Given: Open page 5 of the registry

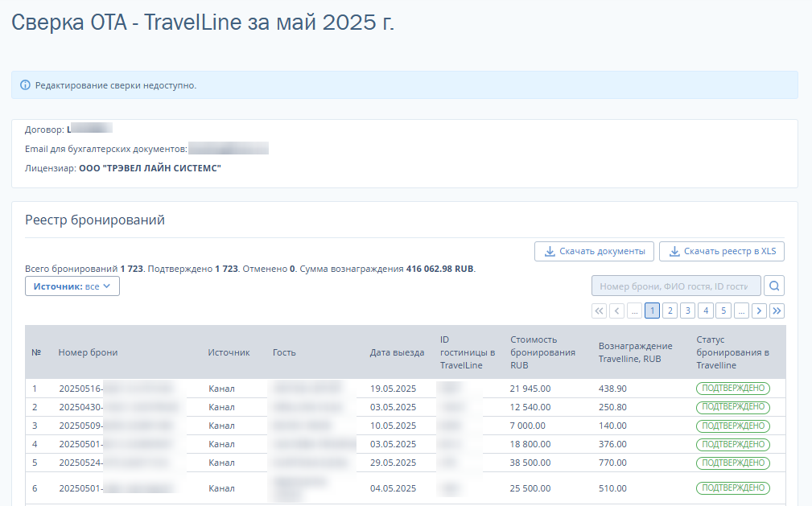Looking at the screenshot, I should click(723, 311).
